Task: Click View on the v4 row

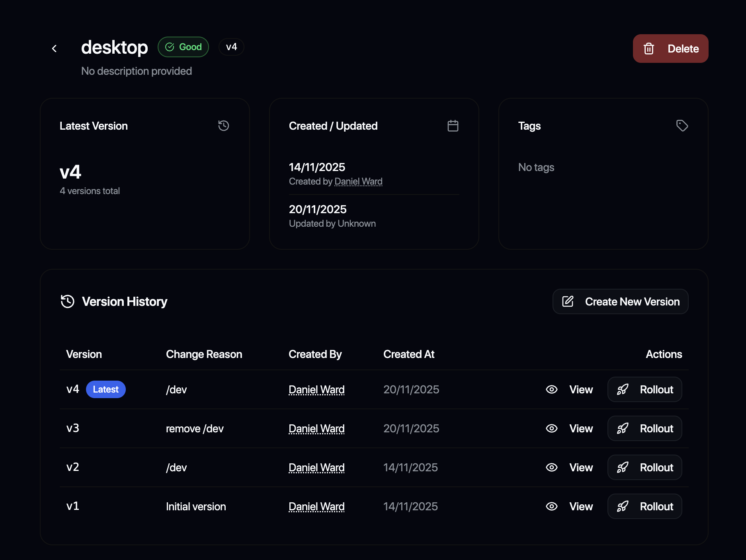Action: [x=580, y=389]
